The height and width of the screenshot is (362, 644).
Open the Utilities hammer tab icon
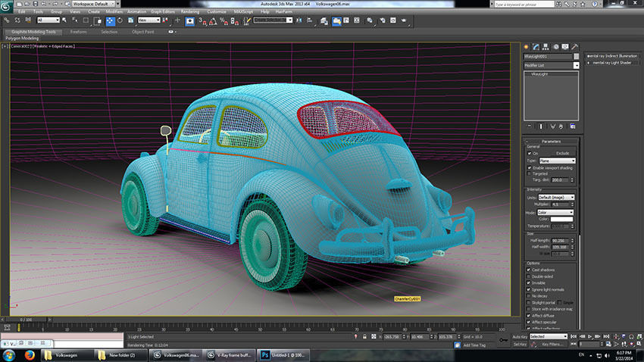[574, 47]
